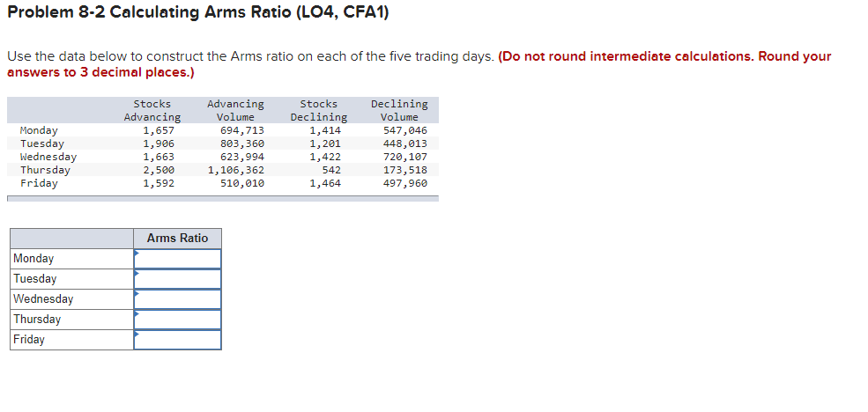Click Wednesday advancing volume value 623,994

point(242,157)
